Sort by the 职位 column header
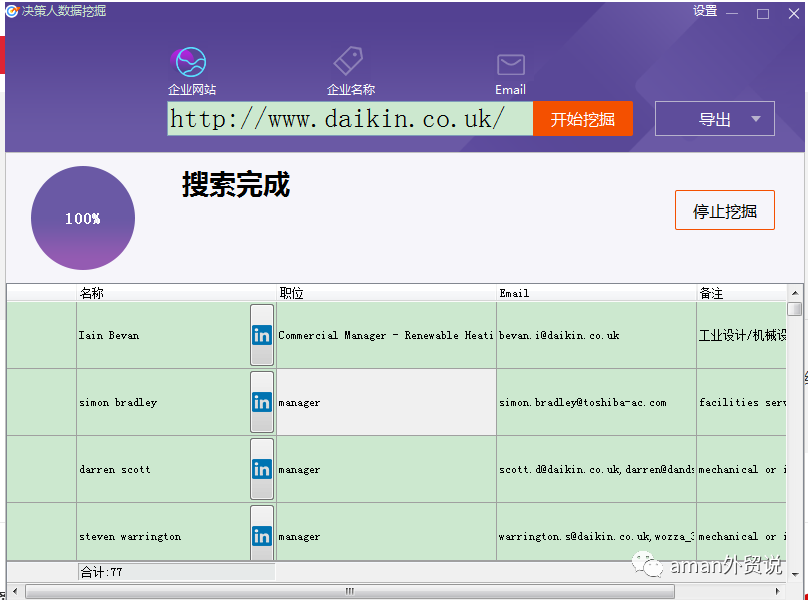Screen dimensions: 808x600 386,293
